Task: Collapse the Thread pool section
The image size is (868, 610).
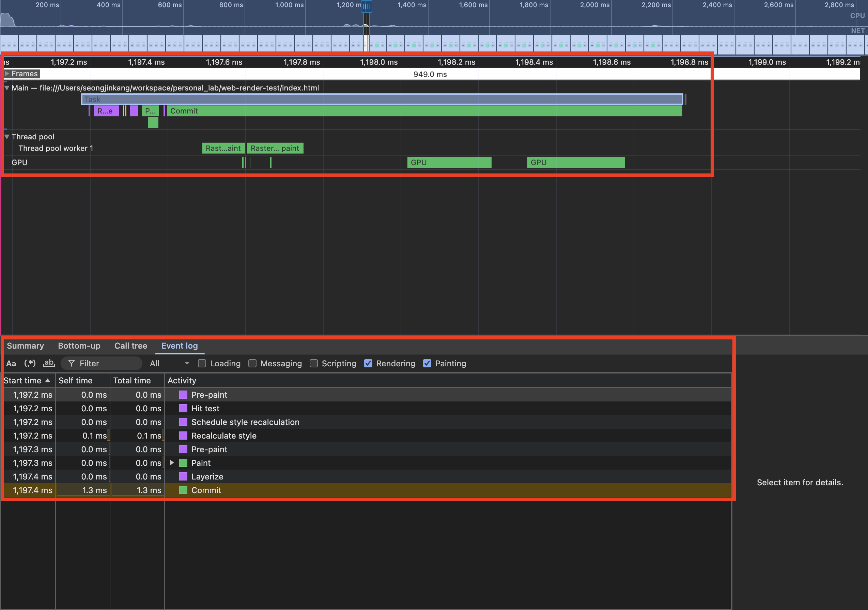Action: (x=7, y=137)
